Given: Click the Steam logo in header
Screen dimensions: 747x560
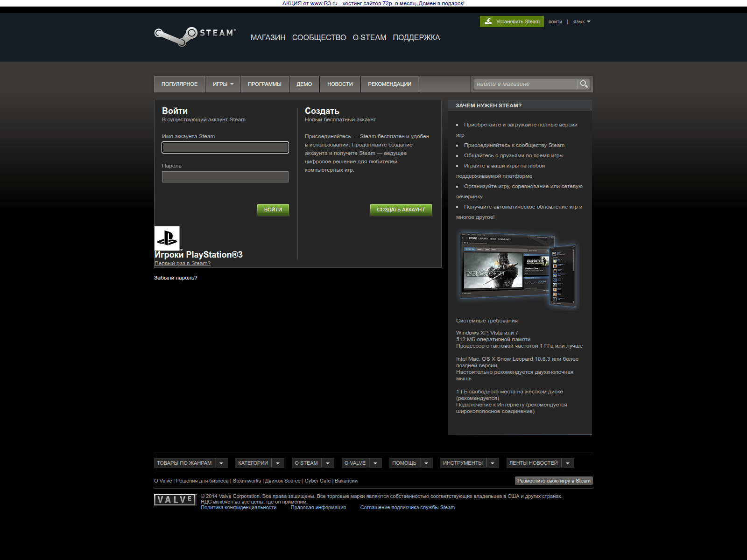Looking at the screenshot, I should 195,36.
